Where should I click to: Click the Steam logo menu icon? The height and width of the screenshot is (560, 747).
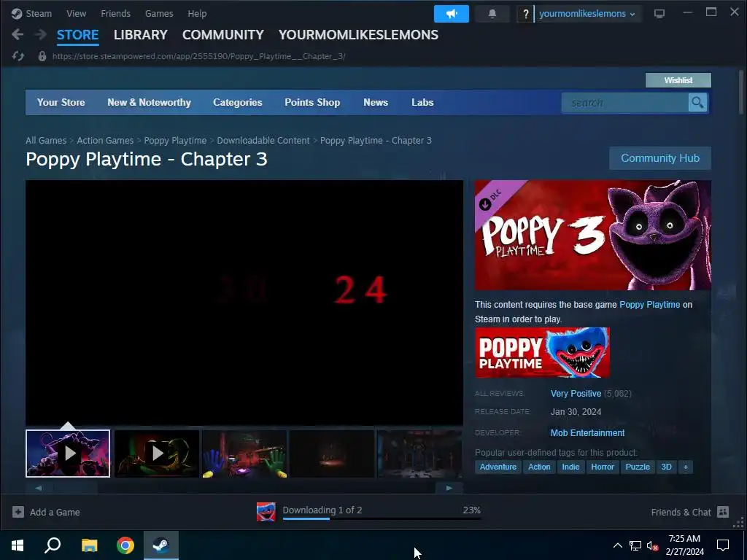17,14
